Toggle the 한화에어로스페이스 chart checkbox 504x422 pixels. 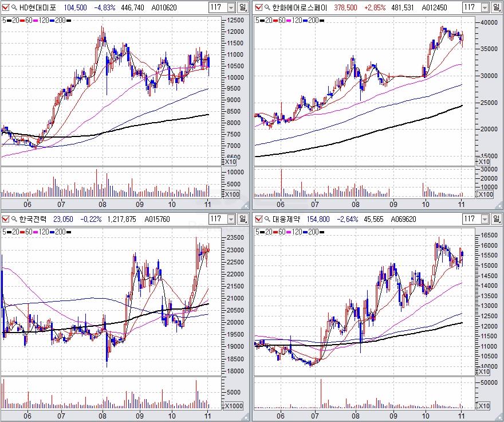point(259,7)
